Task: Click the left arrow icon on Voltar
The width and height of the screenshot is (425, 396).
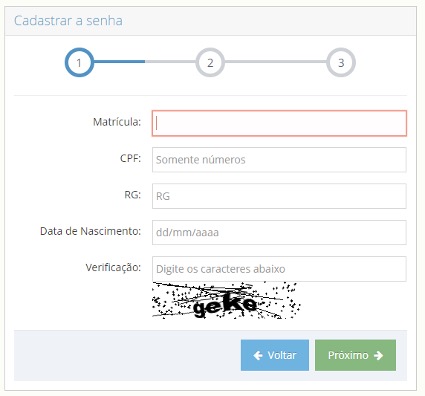Action: (258, 356)
